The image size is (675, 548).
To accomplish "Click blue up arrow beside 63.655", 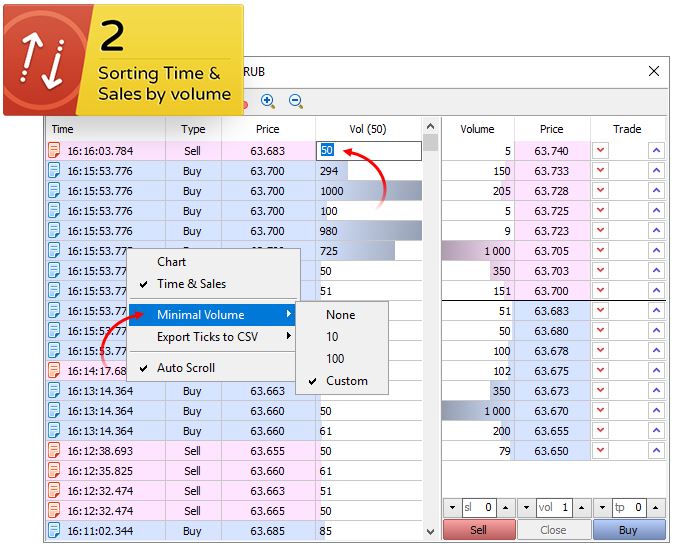I will coord(656,430).
